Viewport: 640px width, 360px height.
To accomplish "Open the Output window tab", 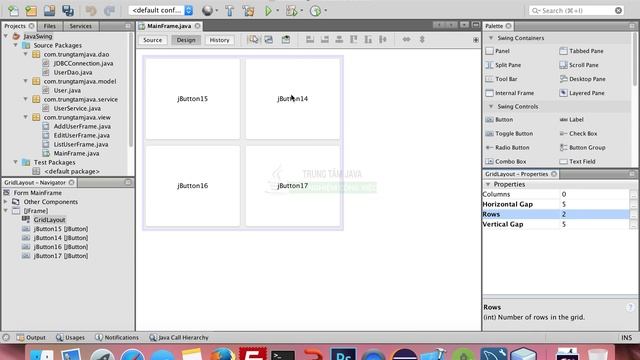I will (31, 338).
